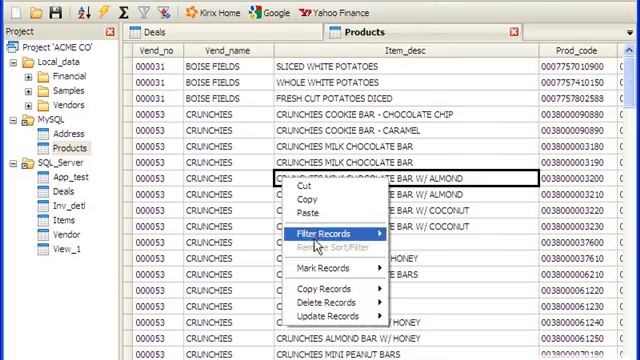Image resolution: width=640 pixels, height=360 pixels.
Task: Collapse the MySQL connection node
Action: click(13, 120)
